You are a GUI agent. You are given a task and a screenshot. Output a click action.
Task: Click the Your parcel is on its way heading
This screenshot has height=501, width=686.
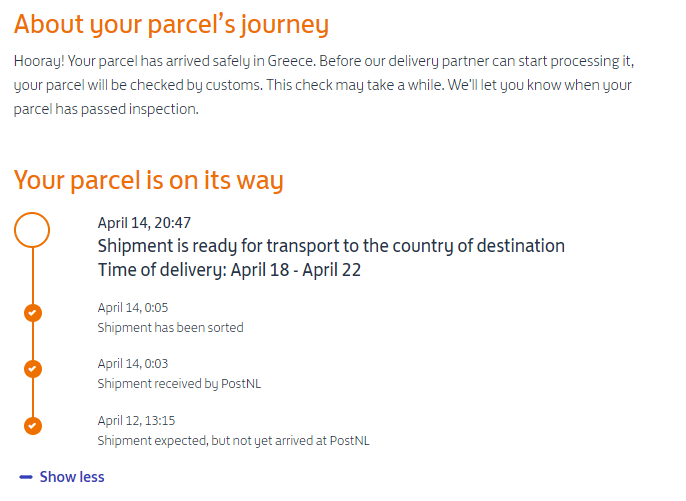click(149, 180)
